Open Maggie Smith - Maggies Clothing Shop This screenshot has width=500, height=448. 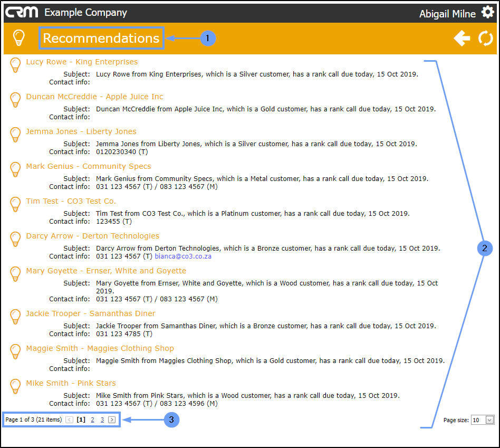coord(100,348)
